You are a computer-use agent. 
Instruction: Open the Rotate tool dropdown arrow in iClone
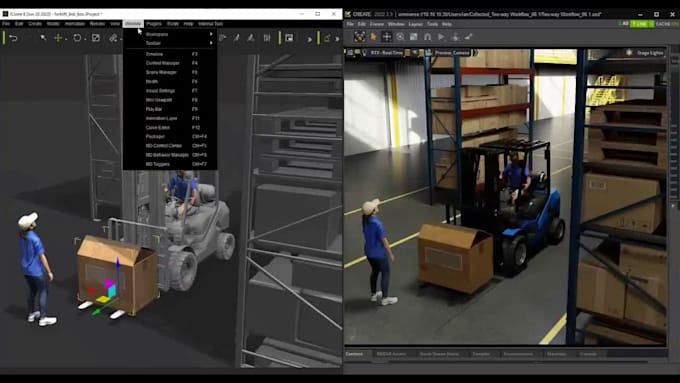[x=85, y=39]
